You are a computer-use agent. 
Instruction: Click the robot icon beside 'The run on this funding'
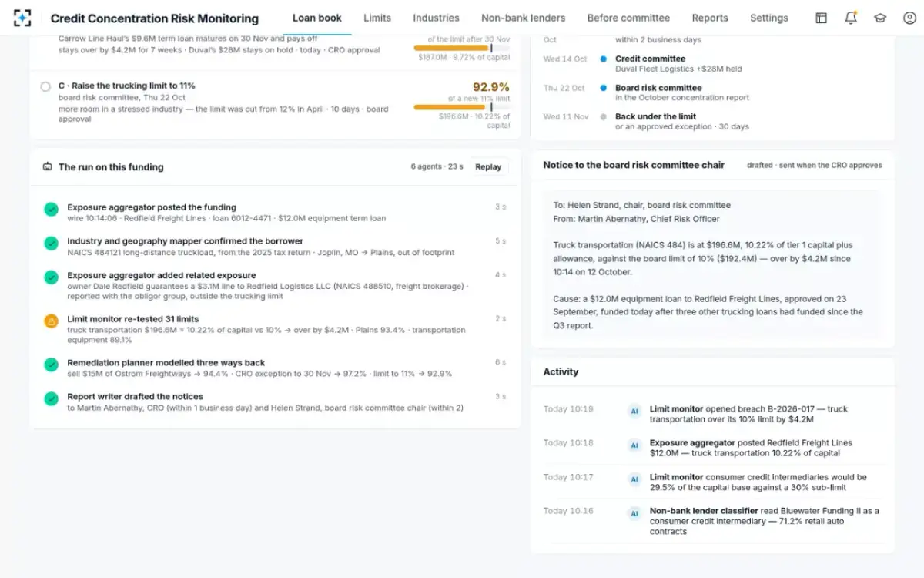pos(48,166)
